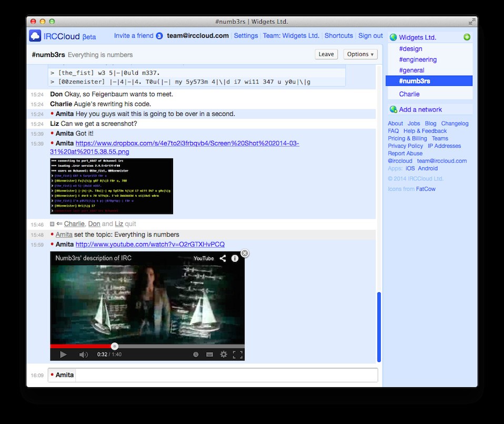The image size is (504, 424).
Task: Open the Changelog link
Action: 455,124
